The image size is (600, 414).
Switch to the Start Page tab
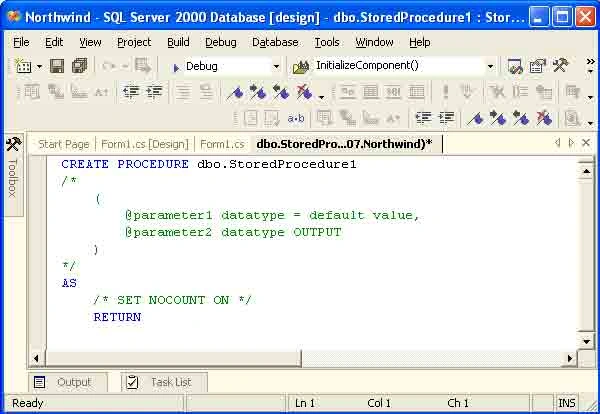point(64,144)
